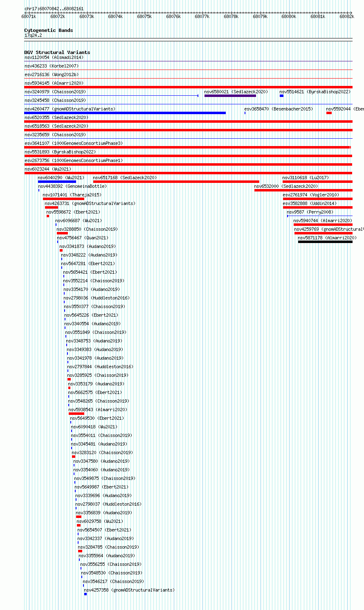
Task: Select the nsv9587 (Perry2008) label
Action: pos(310,212)
